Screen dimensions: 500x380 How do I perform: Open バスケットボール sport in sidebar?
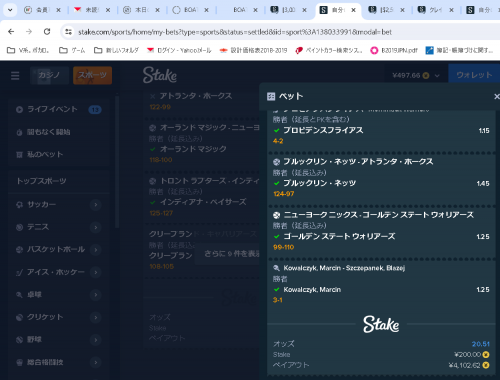tap(56, 249)
